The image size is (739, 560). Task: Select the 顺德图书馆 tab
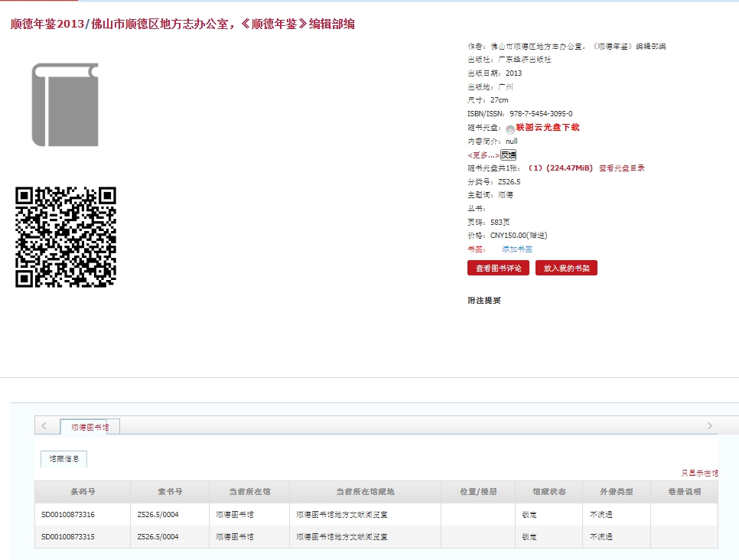click(x=90, y=427)
